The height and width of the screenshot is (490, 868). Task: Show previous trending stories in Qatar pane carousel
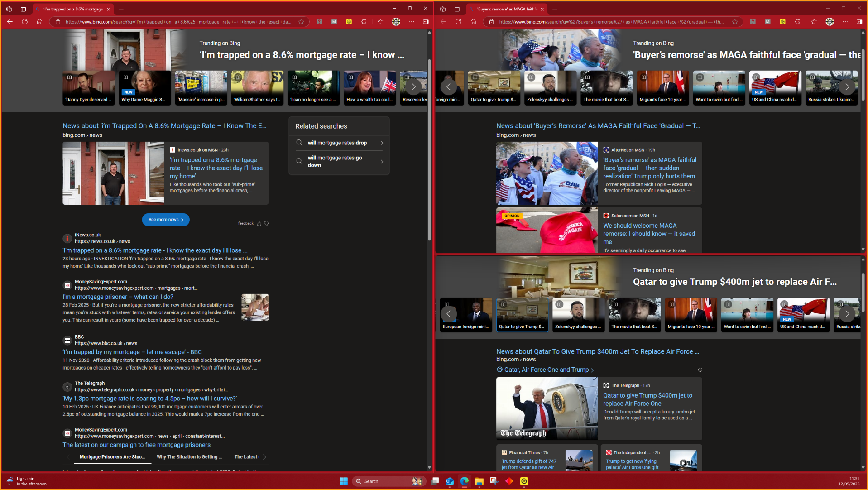point(448,314)
